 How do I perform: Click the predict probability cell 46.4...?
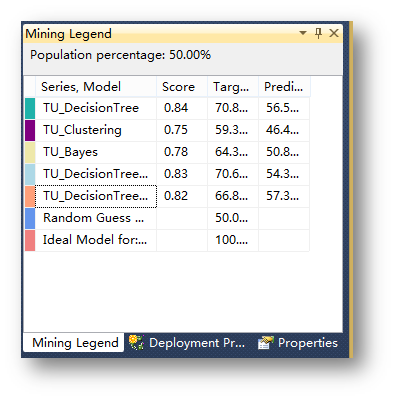pyautogui.click(x=284, y=130)
